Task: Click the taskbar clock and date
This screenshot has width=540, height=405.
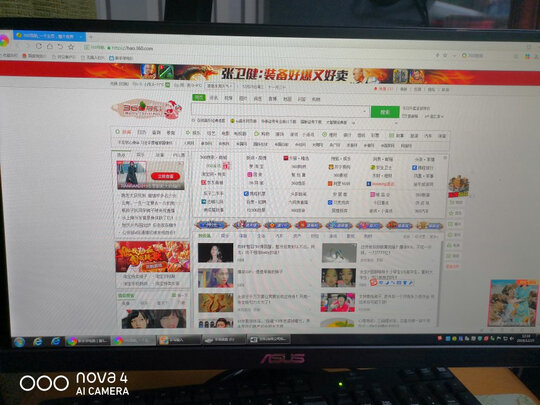Action: [x=526, y=338]
